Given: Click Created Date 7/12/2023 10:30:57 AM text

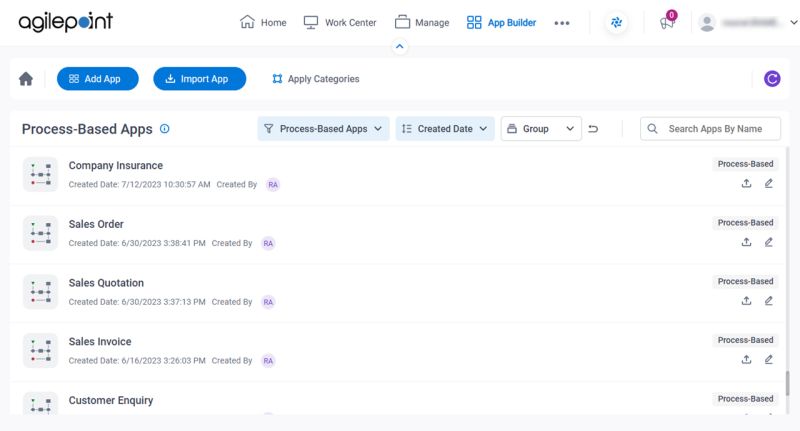Looking at the screenshot, I should pyautogui.click(x=139, y=184).
